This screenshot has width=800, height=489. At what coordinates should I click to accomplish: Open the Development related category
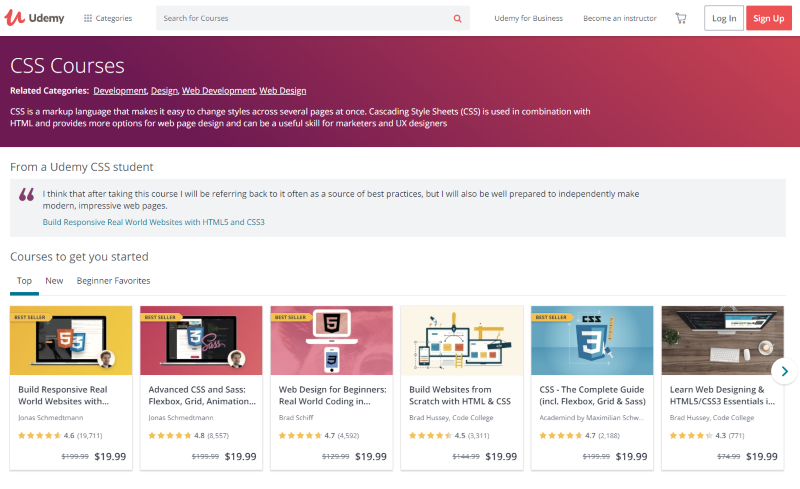coord(120,91)
